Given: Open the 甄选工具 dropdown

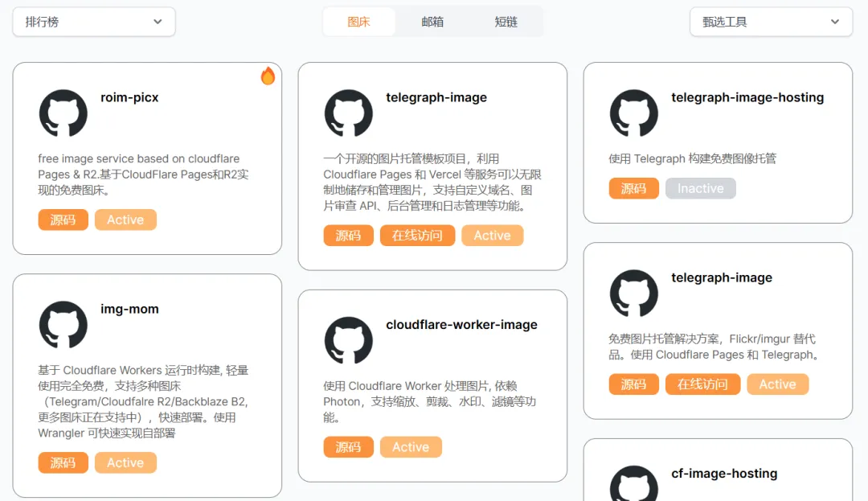Looking at the screenshot, I should point(771,23).
